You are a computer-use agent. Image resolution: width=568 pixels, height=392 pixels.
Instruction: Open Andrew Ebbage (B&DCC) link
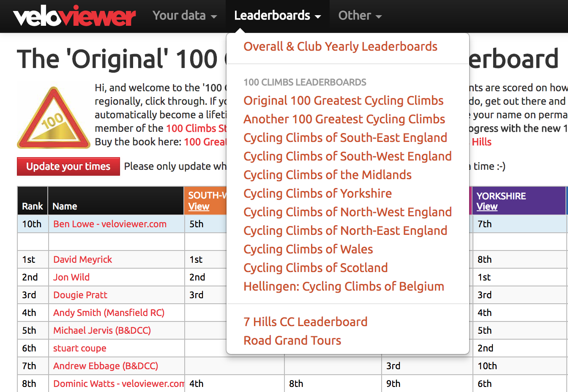coord(106,366)
